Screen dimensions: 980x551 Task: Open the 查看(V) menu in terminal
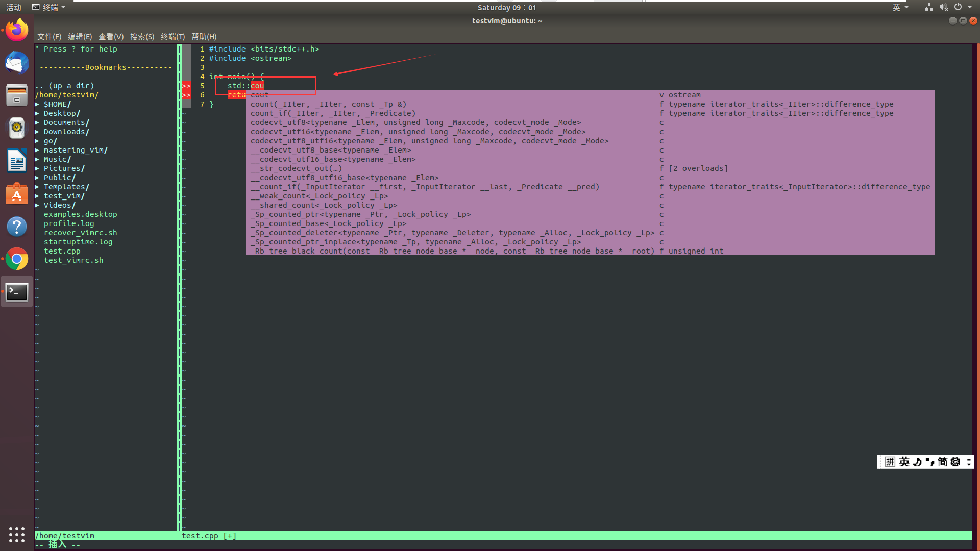(111, 36)
